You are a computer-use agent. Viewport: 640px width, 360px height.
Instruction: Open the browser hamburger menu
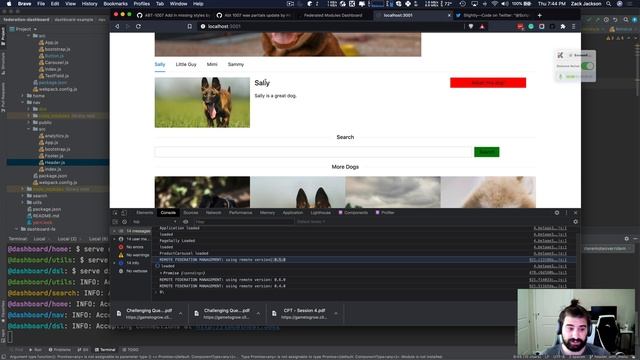573,26
